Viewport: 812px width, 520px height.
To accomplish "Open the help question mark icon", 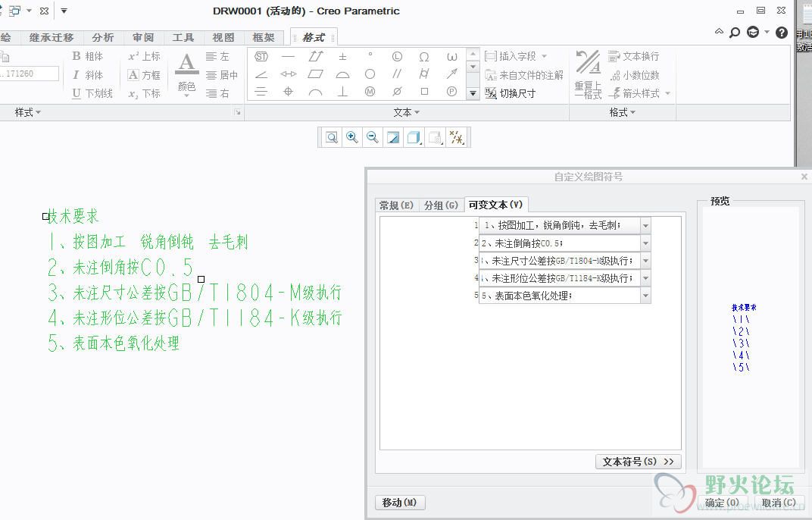I will pos(782,33).
